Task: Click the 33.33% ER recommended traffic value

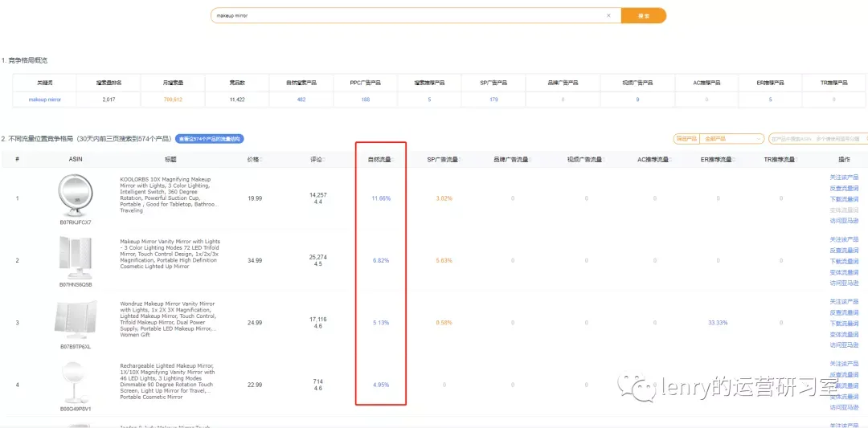Action: click(x=718, y=322)
